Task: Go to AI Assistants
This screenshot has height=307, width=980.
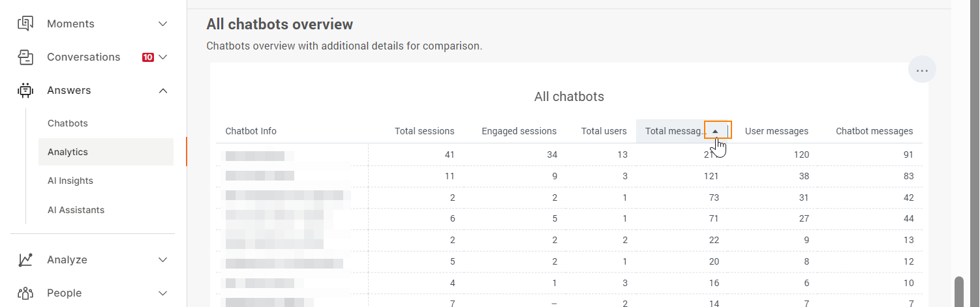Action: click(76, 210)
